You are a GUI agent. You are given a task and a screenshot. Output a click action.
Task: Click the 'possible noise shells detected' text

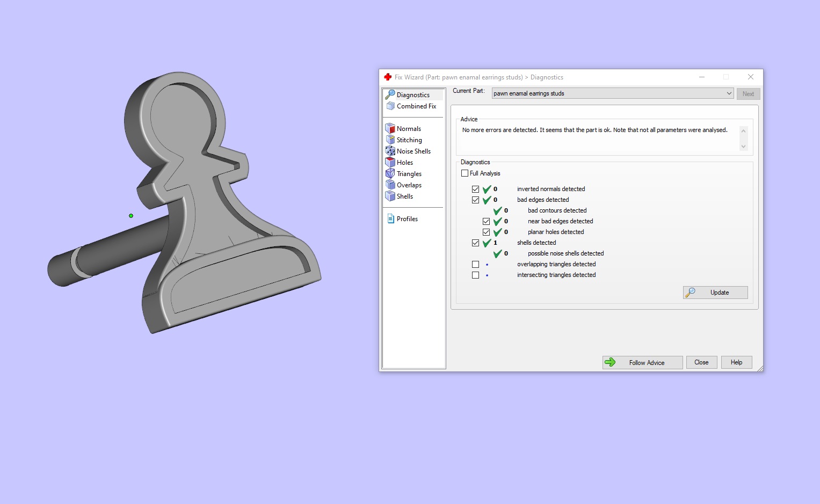(x=565, y=253)
